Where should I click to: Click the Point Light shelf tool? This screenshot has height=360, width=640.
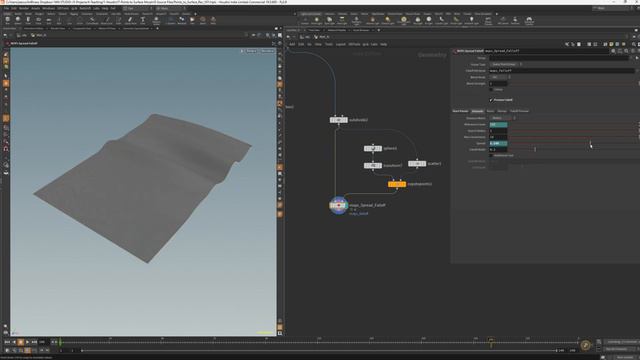(x=316, y=20)
